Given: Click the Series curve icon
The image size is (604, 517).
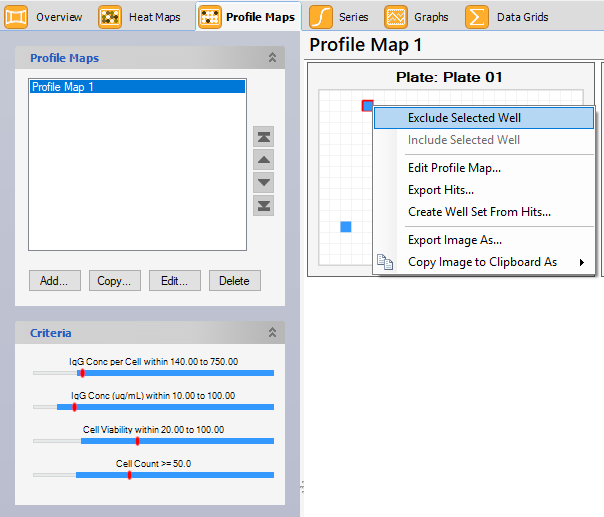Looking at the screenshot, I should tap(320, 17).
